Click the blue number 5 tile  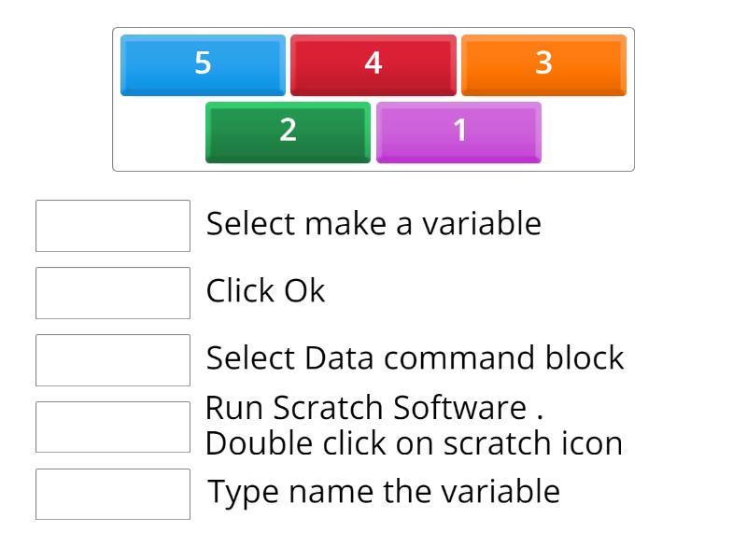pyautogui.click(x=203, y=64)
